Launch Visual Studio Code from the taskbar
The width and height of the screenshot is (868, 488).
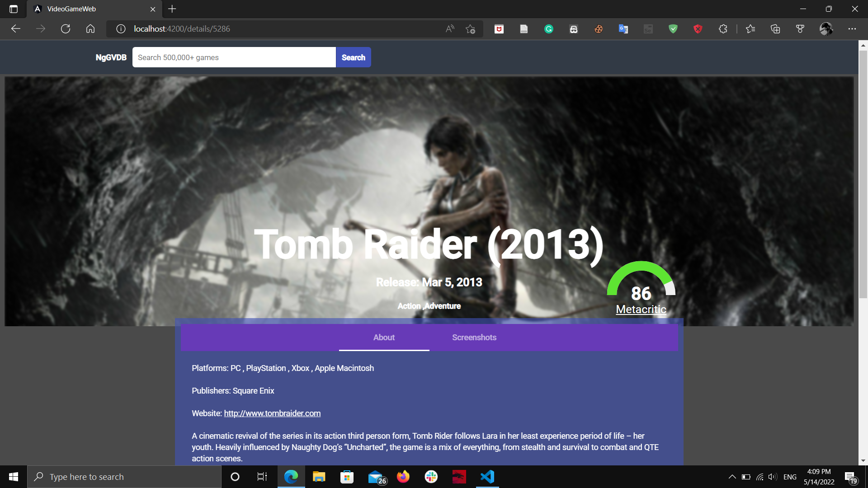pos(486,476)
